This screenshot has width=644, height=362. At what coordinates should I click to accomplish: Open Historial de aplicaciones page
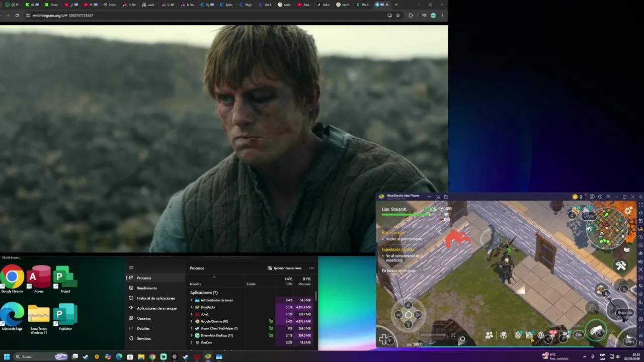(x=155, y=298)
